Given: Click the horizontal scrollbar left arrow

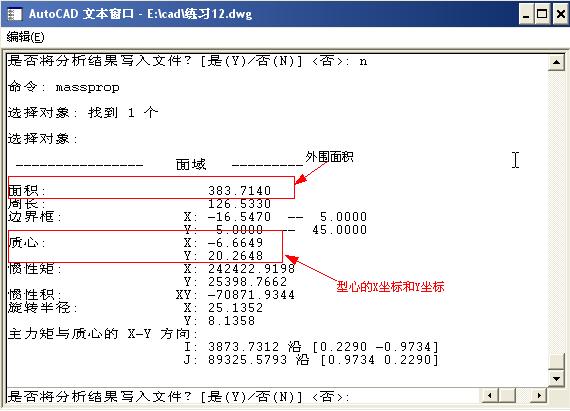Looking at the screenshot, I should pos(490,395).
